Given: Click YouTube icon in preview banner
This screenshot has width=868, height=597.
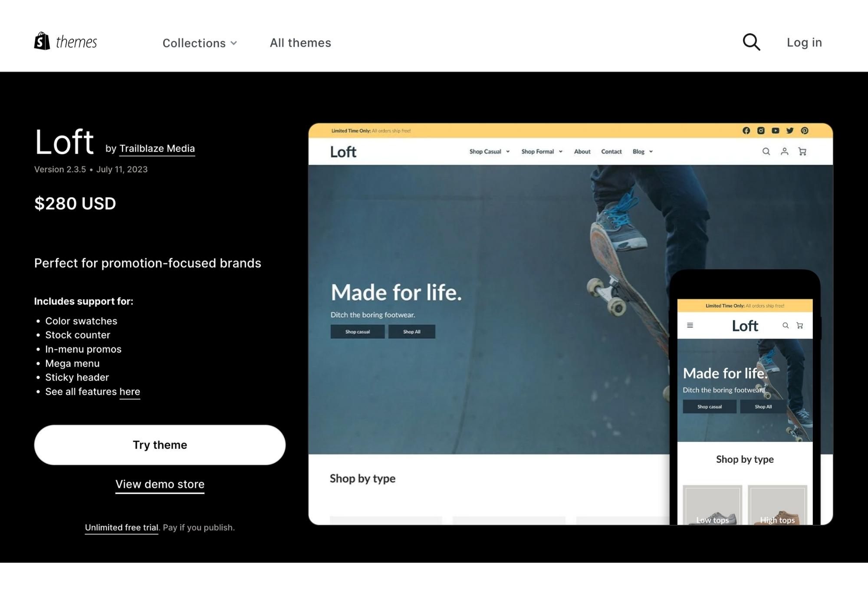Looking at the screenshot, I should pos(776,131).
